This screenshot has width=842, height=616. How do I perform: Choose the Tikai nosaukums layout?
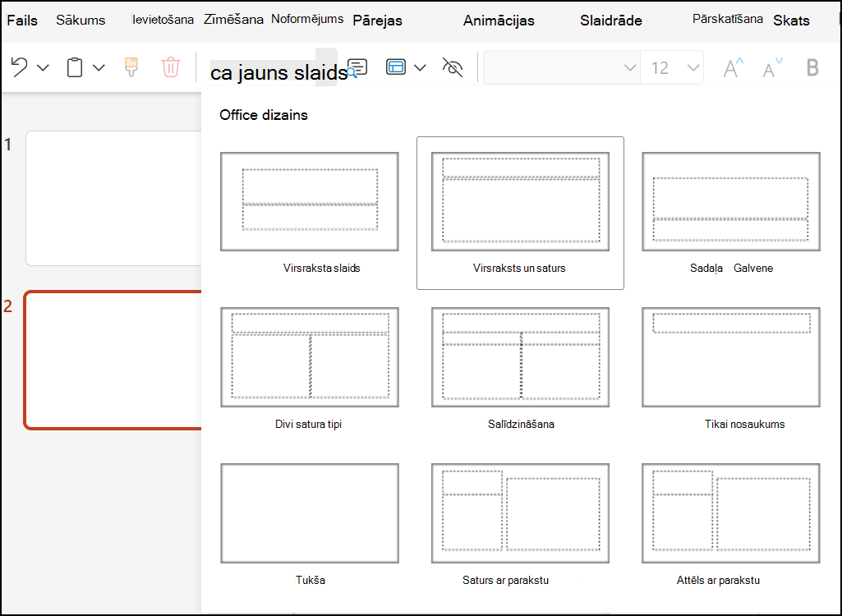coord(731,369)
